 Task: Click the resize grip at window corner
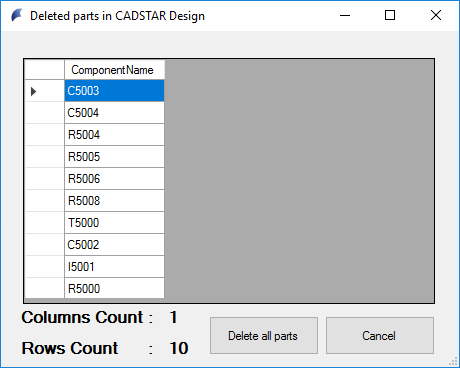pyautogui.click(x=454, y=362)
